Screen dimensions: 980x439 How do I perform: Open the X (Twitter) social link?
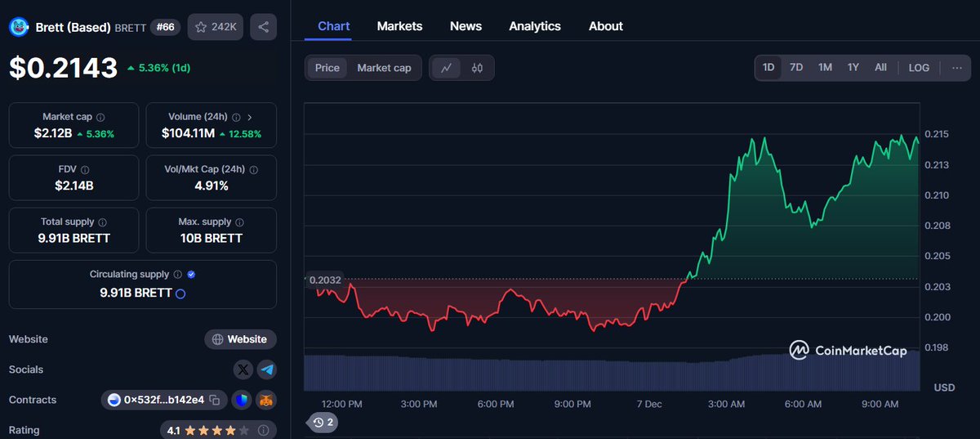243,370
